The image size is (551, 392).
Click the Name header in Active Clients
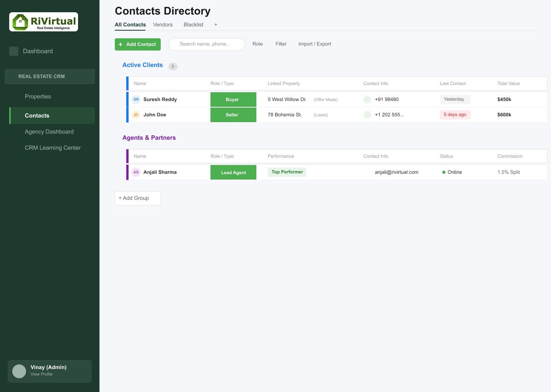140,83
